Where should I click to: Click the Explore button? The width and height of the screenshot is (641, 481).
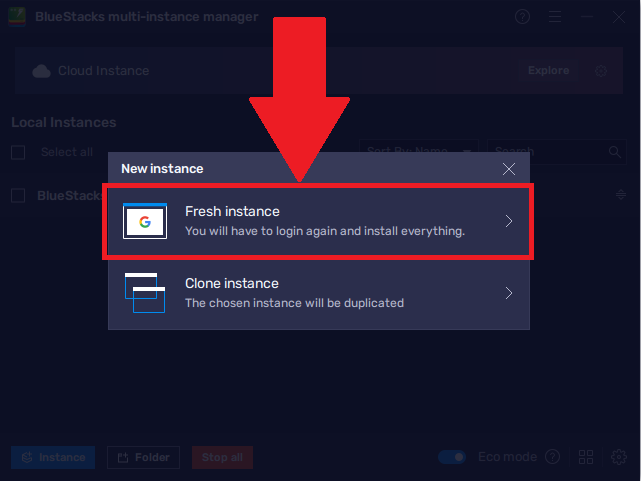pos(548,71)
